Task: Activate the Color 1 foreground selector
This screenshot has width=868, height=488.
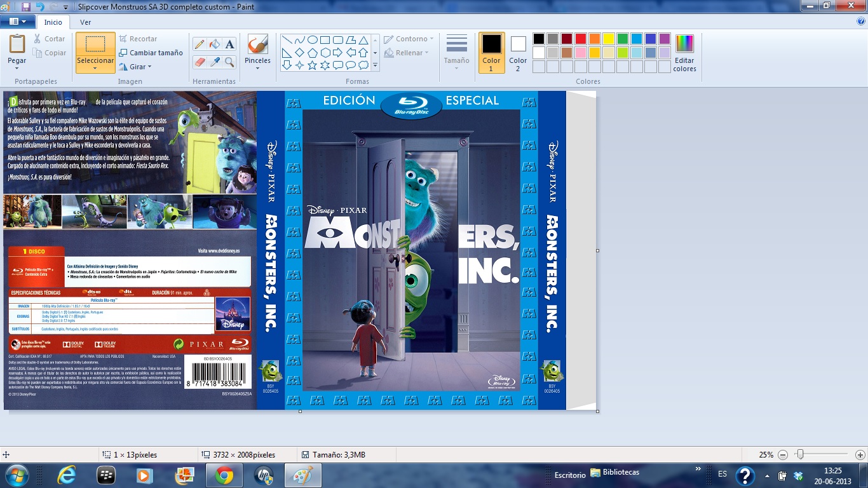Action: pyautogui.click(x=491, y=53)
